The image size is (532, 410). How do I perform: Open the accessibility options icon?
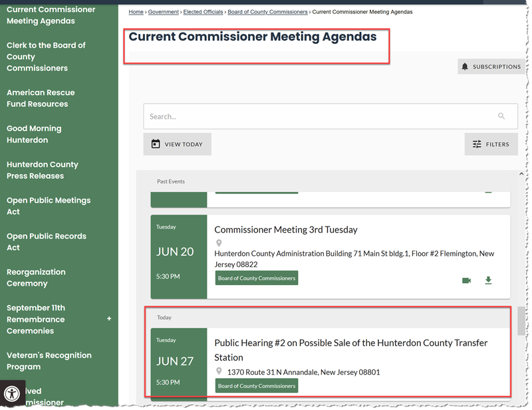13,394
